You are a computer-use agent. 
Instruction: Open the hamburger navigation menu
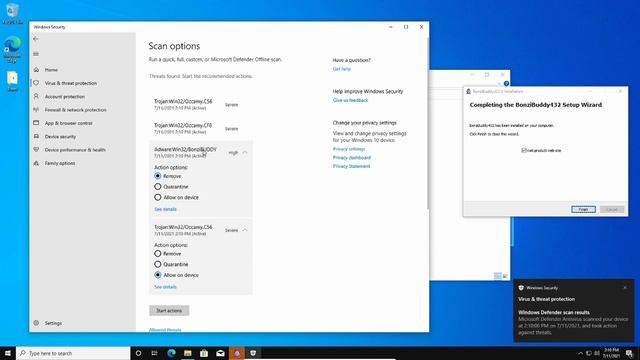tap(36, 54)
